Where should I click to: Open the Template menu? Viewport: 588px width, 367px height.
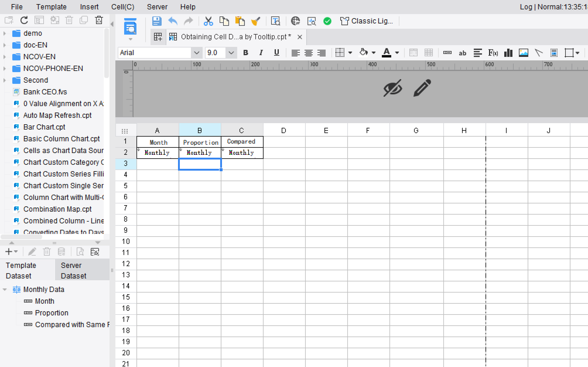pyautogui.click(x=51, y=7)
